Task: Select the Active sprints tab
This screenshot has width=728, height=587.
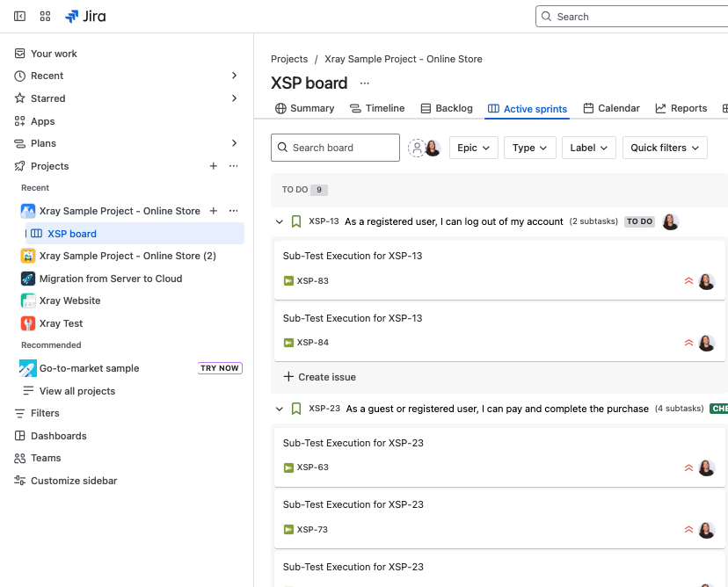Action: coord(527,109)
